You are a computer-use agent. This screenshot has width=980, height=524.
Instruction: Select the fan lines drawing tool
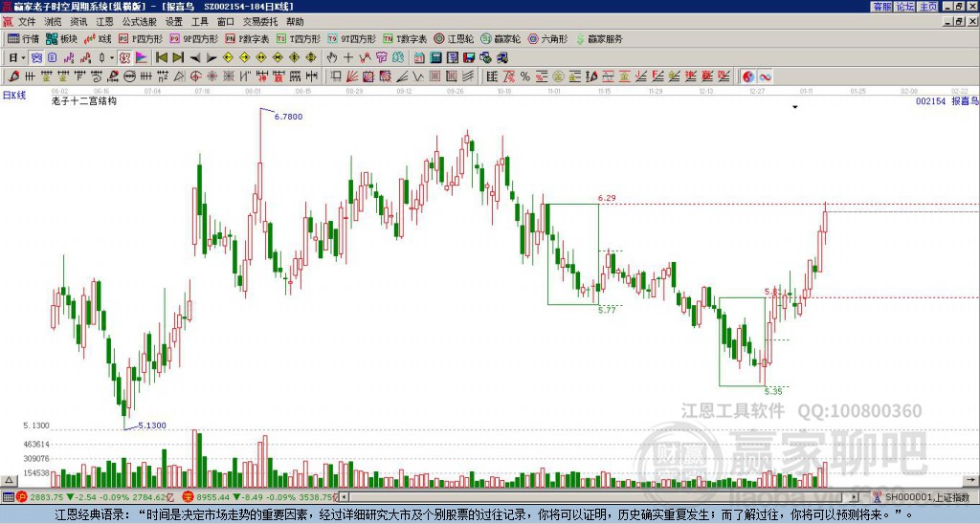point(352,76)
